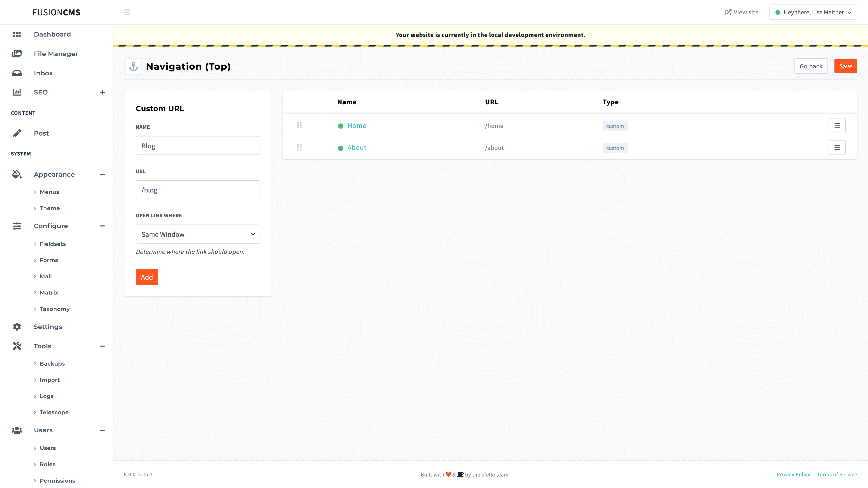
Task: Open the Open Link Where dropdown
Action: pos(198,234)
